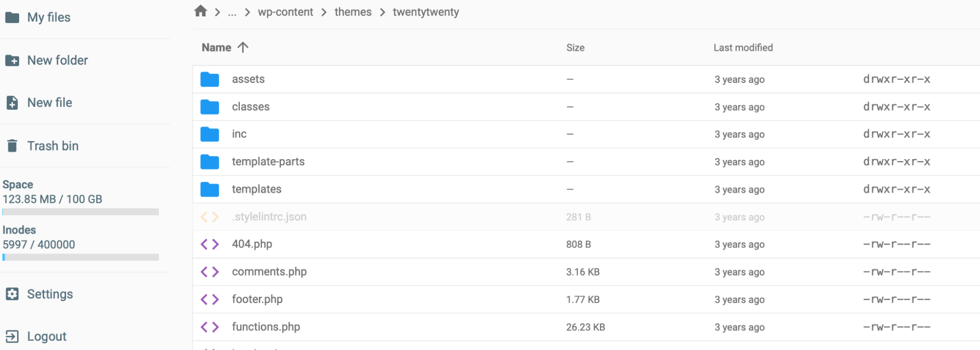Image resolution: width=980 pixels, height=350 pixels.
Task: Go to the wp-content breadcrumb
Action: (x=285, y=12)
